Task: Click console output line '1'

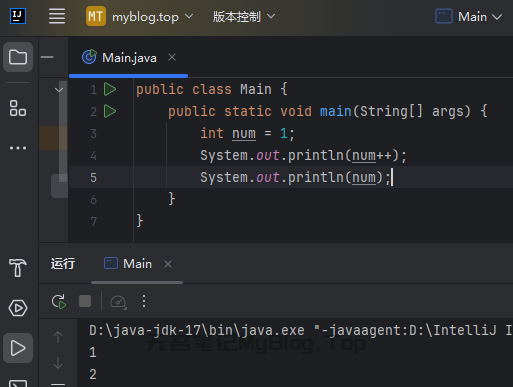Action: point(93,352)
